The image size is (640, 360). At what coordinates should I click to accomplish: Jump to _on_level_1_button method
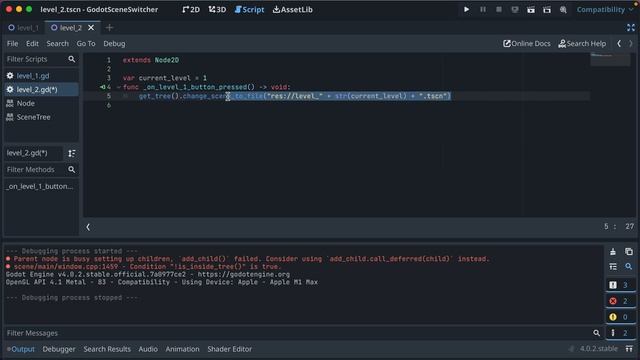(x=41, y=187)
